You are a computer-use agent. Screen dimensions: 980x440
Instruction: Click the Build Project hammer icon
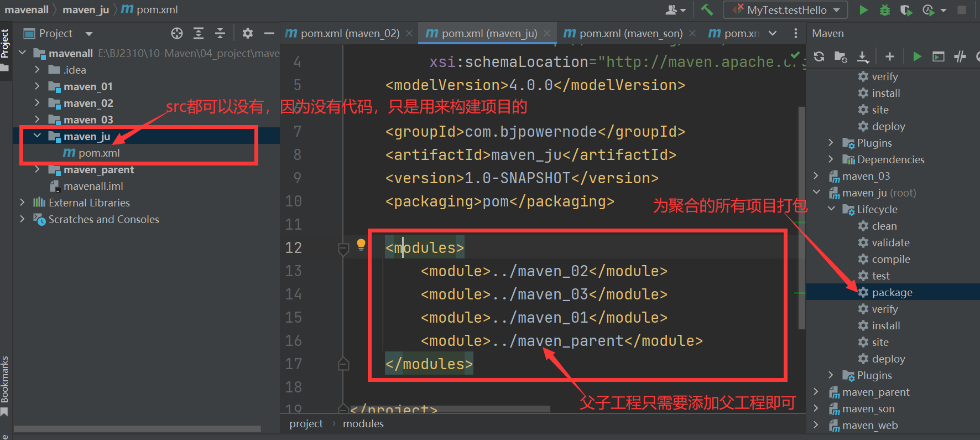coord(706,10)
